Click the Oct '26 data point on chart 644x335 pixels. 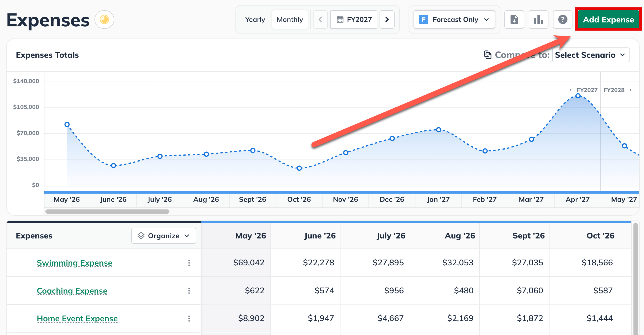click(299, 168)
